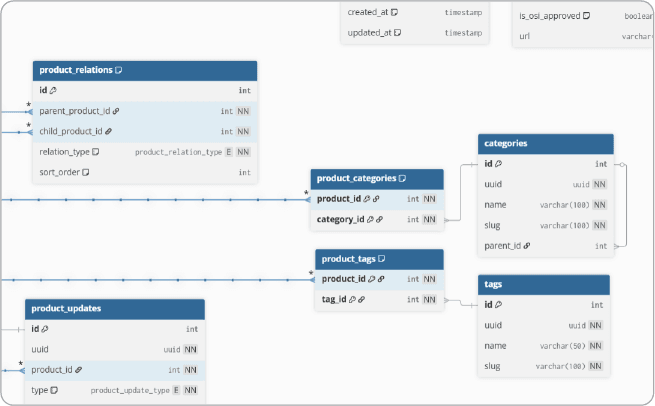The width and height of the screenshot is (655, 406).
Task: Select the tags table header
Action: point(543,285)
